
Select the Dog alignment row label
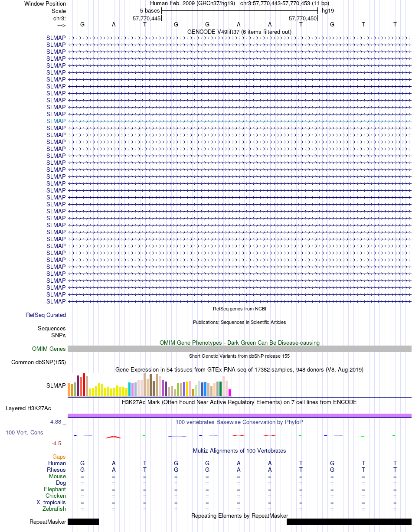pyautogui.click(x=61, y=483)
